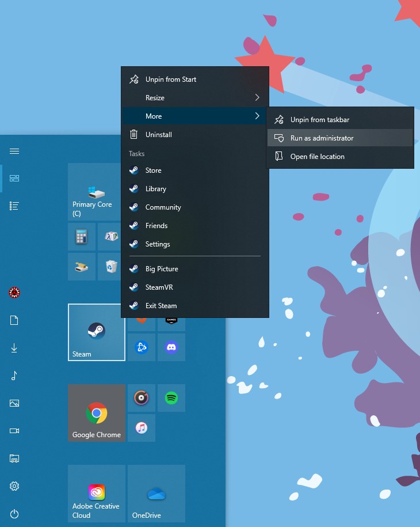
Task: Launch the Calculator tile
Action: 82,237
